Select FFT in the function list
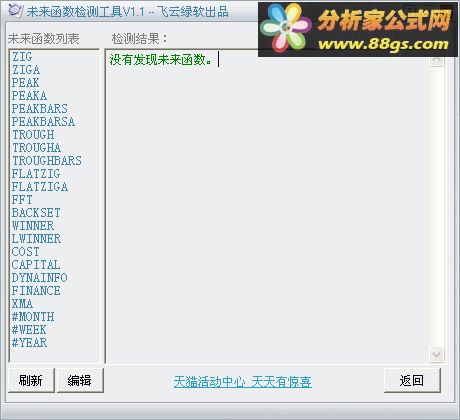The height and width of the screenshot is (420, 460). 22,200
